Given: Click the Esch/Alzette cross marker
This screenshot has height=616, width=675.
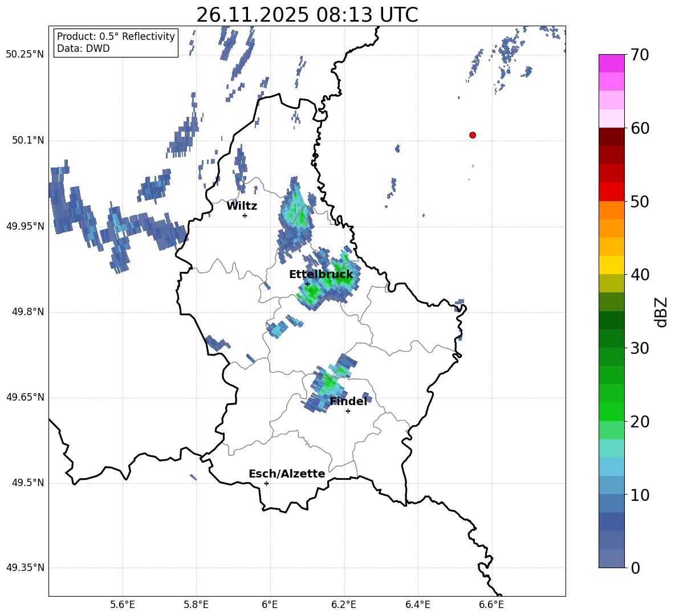Looking at the screenshot, I should click(266, 483).
